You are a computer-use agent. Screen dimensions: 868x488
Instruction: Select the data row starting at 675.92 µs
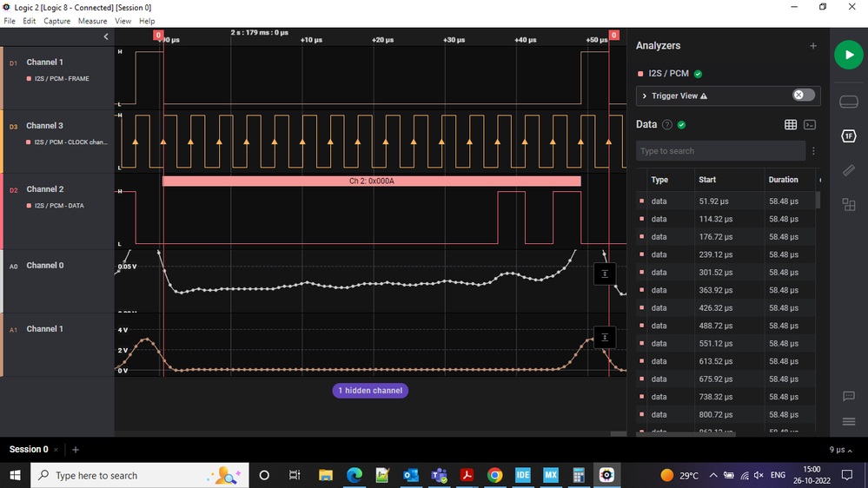(726, 379)
